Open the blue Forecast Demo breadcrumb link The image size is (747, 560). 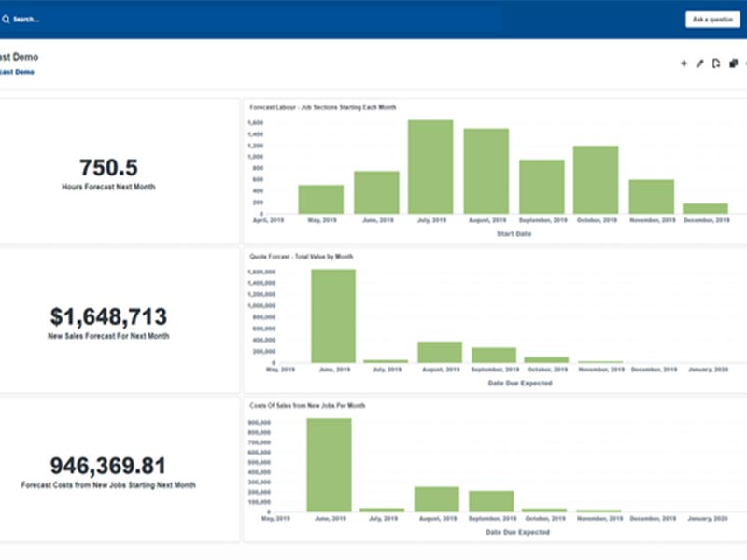point(17,72)
